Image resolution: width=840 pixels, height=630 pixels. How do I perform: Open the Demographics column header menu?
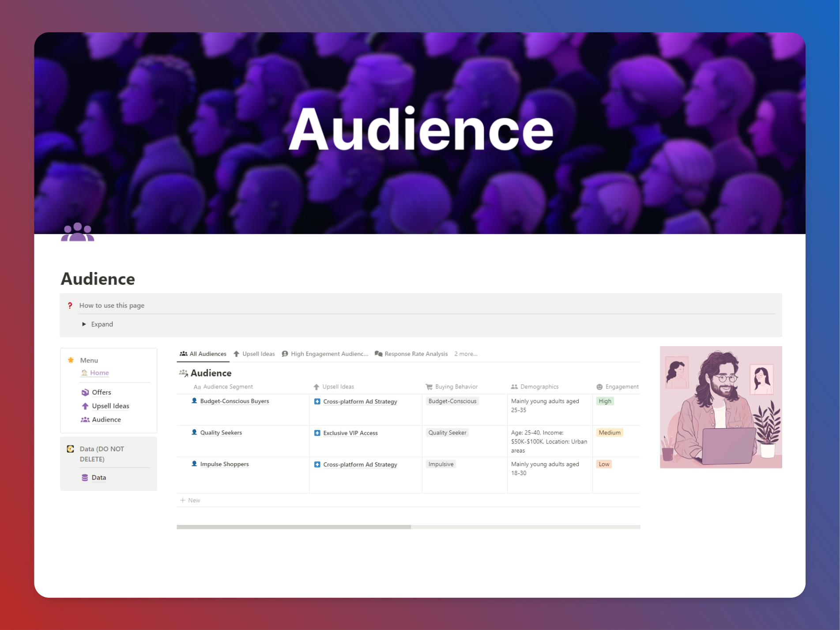535,387
